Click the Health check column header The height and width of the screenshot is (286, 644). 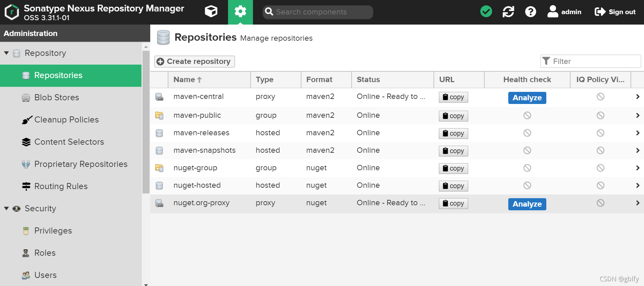(527, 80)
